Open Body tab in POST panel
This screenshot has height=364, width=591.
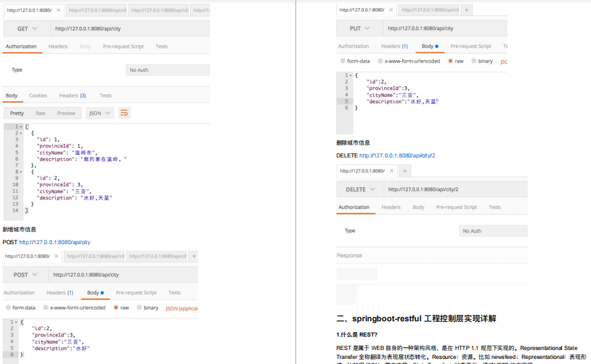coord(95,293)
